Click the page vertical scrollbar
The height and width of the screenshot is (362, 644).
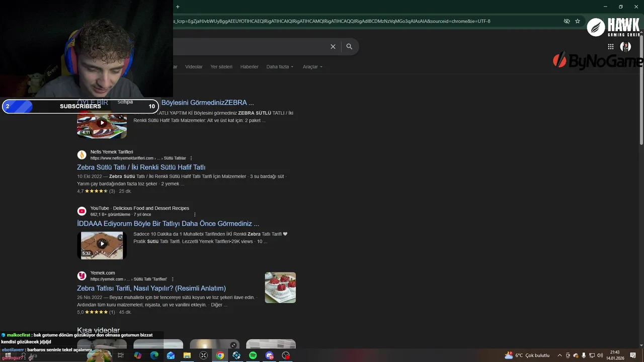coord(641,90)
